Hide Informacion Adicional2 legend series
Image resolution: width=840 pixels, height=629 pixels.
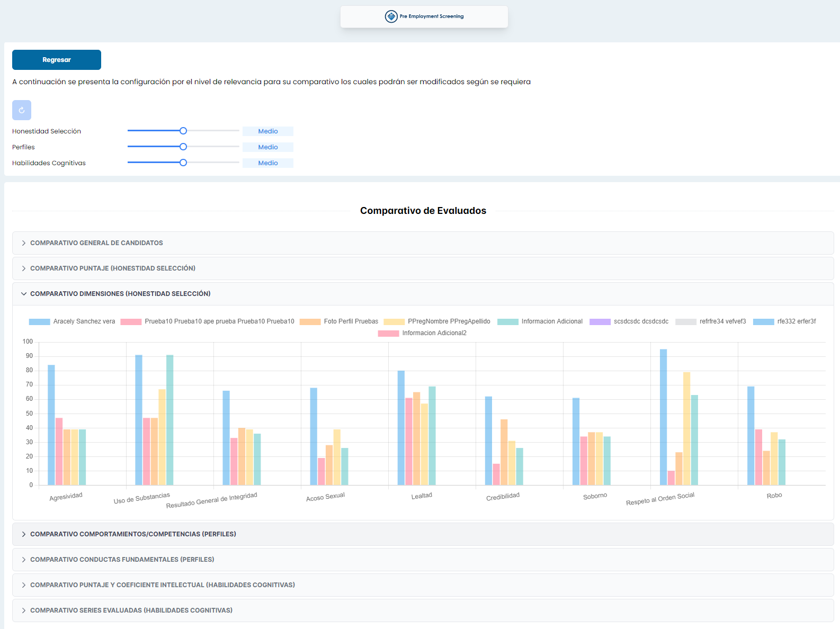[423, 333]
